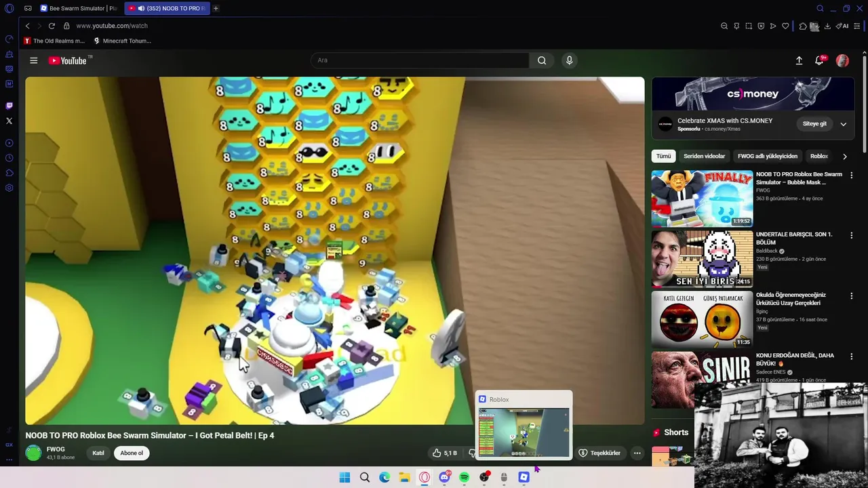The height and width of the screenshot is (488, 868).
Task: Open the ad blocker shield icon
Action: 761,26
